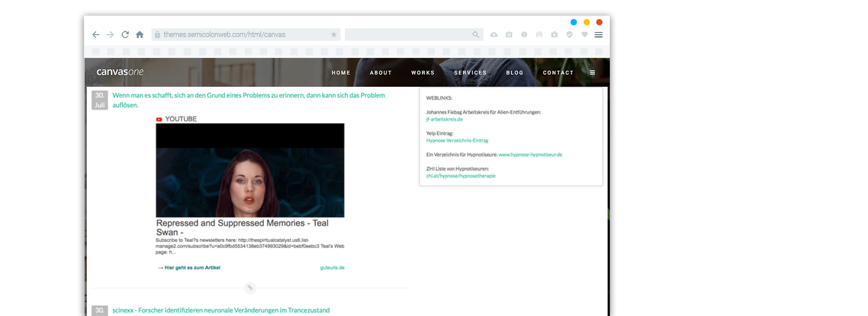Open the post titled Wenn man es schafft
The image size is (868, 316).
pyautogui.click(x=249, y=100)
